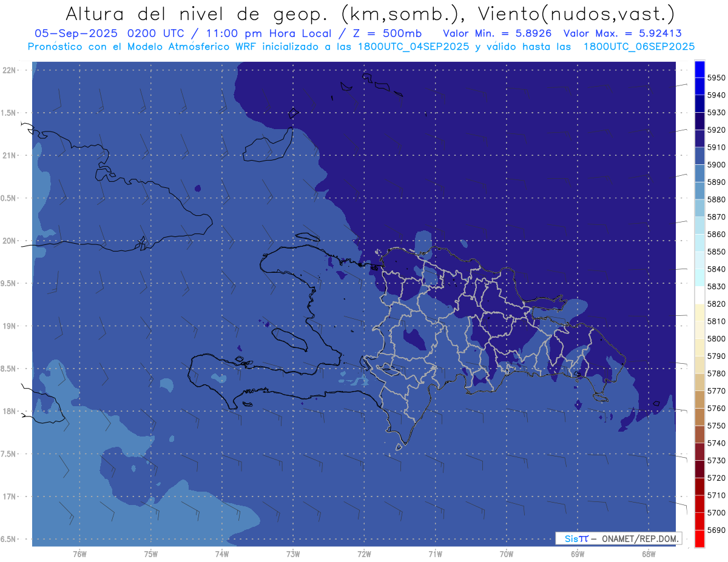Click colorbar swatch between 5900 and 5910
The image size is (728, 562).
tap(699, 156)
